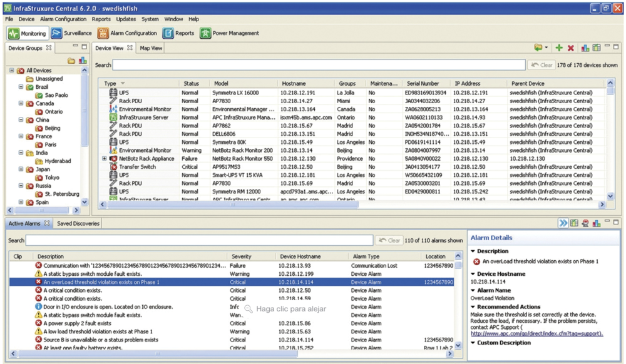Image resolution: width=626 pixels, height=364 pixels.
Task: Click the Device View search field
Action: point(319,65)
